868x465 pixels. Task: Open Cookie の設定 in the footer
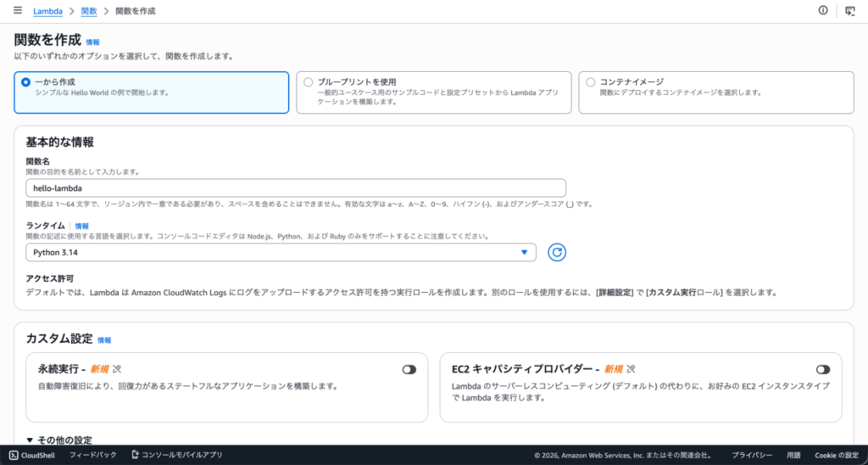click(837, 455)
